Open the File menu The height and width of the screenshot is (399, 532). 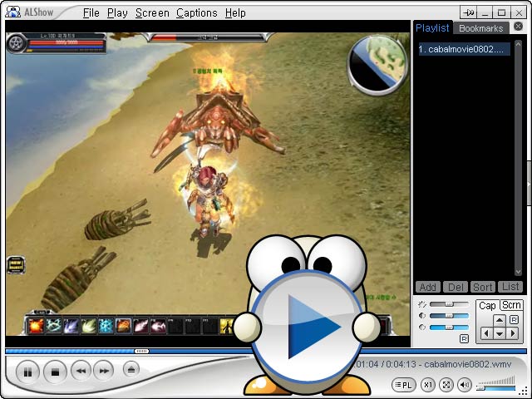pyautogui.click(x=91, y=13)
